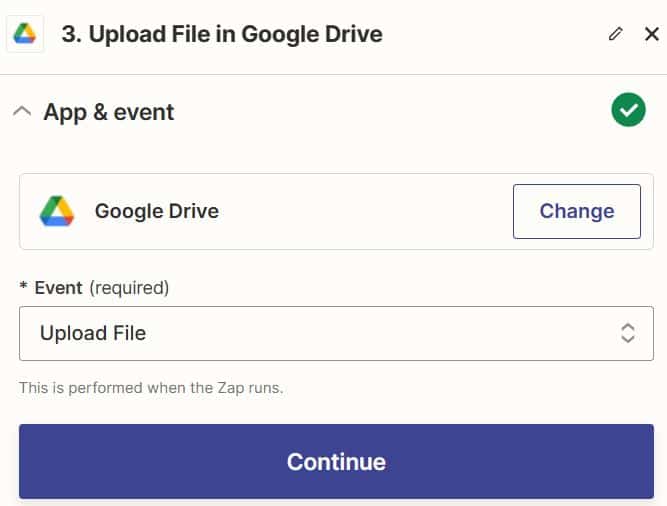Click the asterisk before the Event label

coord(23,286)
